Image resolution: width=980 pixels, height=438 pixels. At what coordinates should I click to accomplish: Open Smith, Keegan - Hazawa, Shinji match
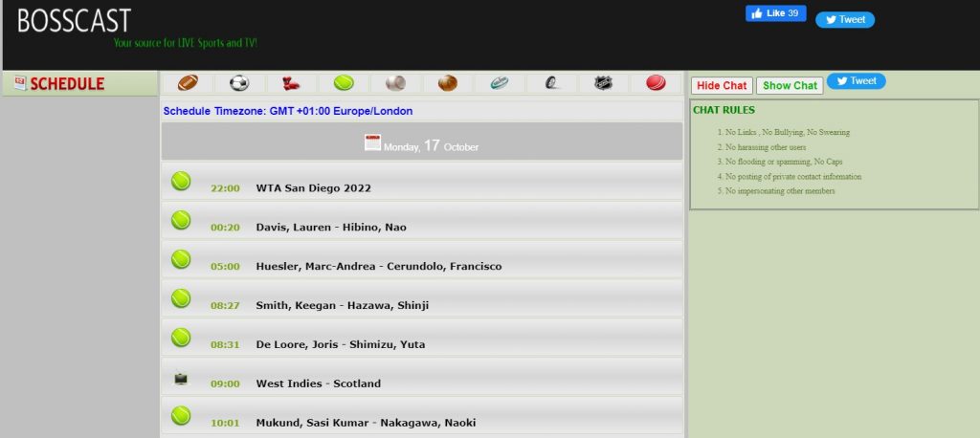(x=343, y=305)
